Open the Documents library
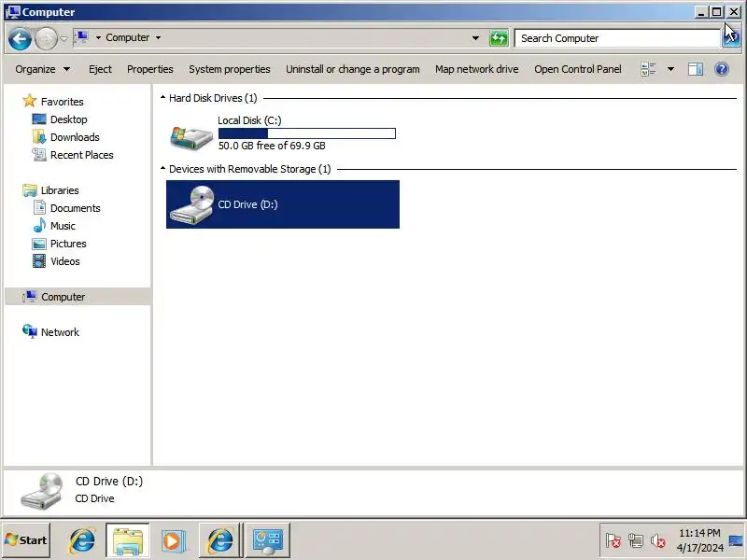The height and width of the screenshot is (560, 747). click(x=76, y=208)
